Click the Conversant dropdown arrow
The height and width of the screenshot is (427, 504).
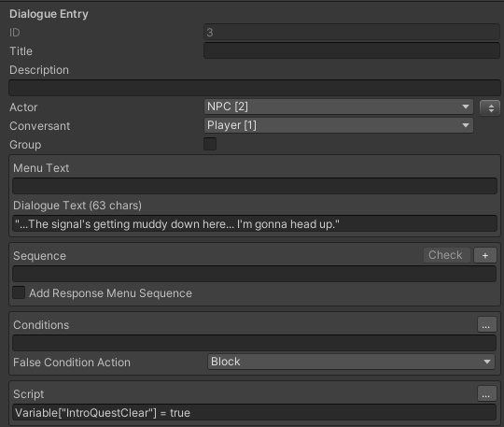pyautogui.click(x=465, y=125)
